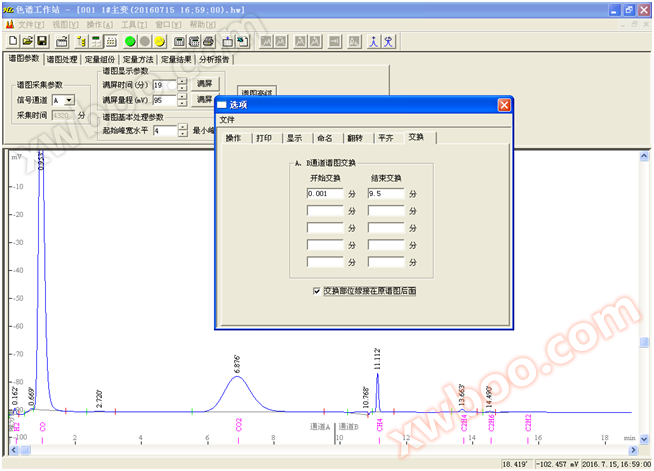This screenshot has height=471, width=654.
Task: Click the yellow circle toolbar icon
Action: point(159,42)
